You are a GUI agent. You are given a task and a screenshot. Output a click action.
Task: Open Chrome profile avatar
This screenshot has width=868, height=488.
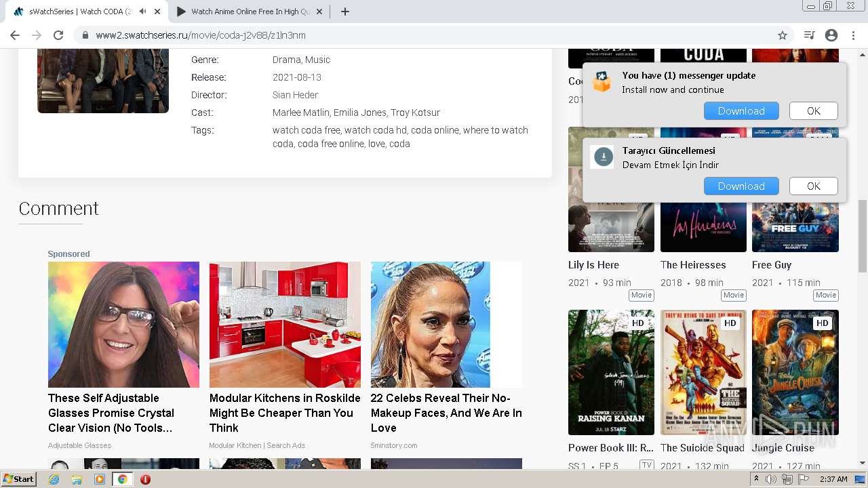[x=831, y=35]
